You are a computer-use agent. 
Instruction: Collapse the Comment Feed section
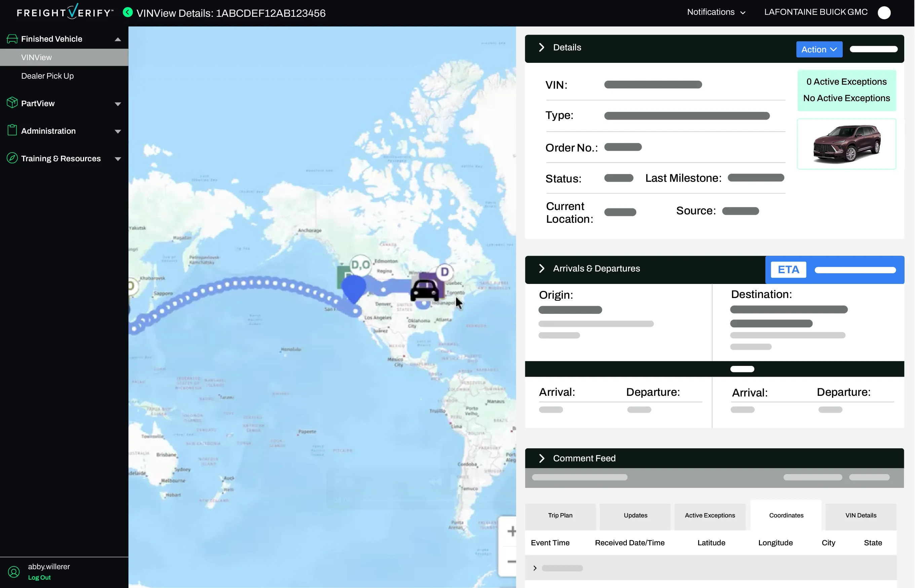pyautogui.click(x=541, y=458)
